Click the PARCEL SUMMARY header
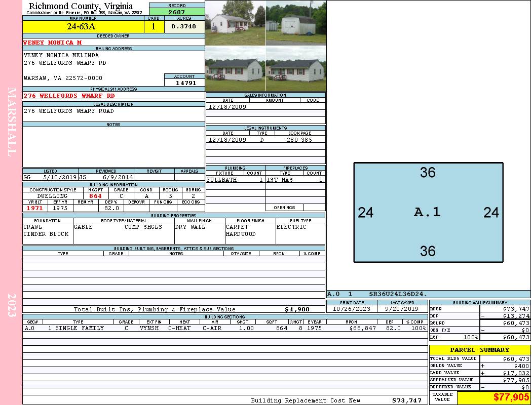The image size is (532, 405). [x=479, y=350]
